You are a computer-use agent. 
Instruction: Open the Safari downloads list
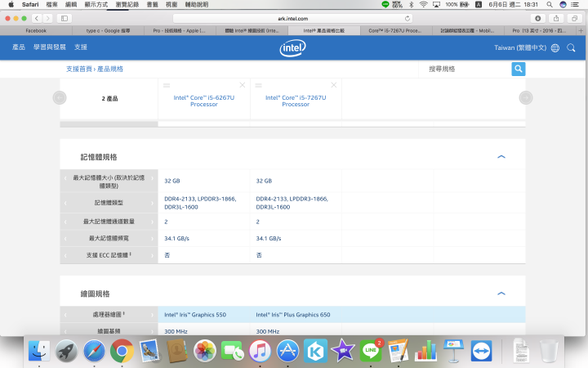(537, 18)
